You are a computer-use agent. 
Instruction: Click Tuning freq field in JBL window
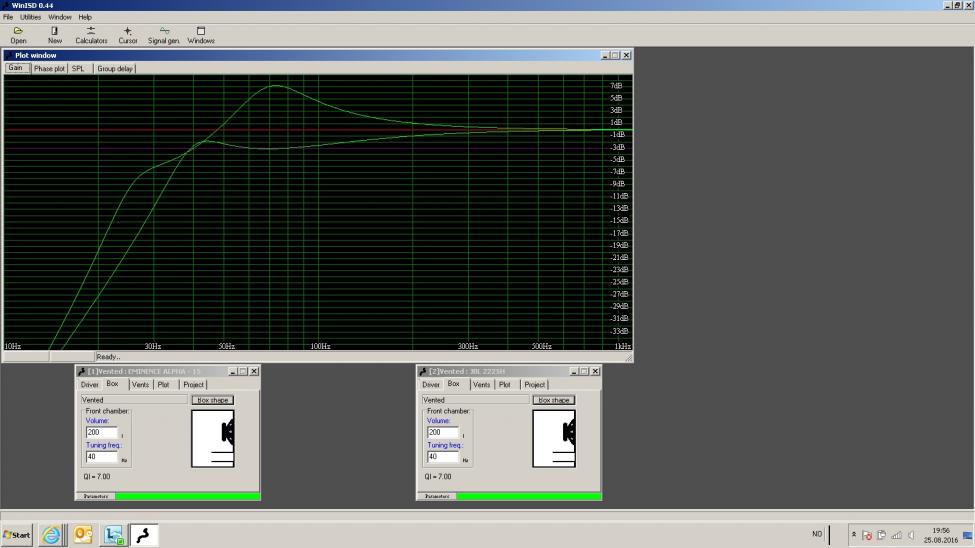(442, 456)
